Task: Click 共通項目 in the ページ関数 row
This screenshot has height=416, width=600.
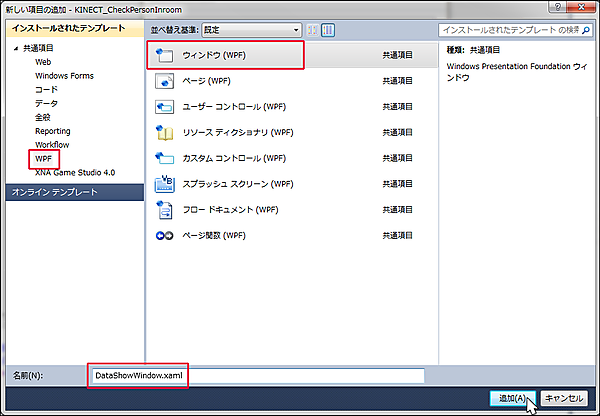Action: tap(398, 235)
